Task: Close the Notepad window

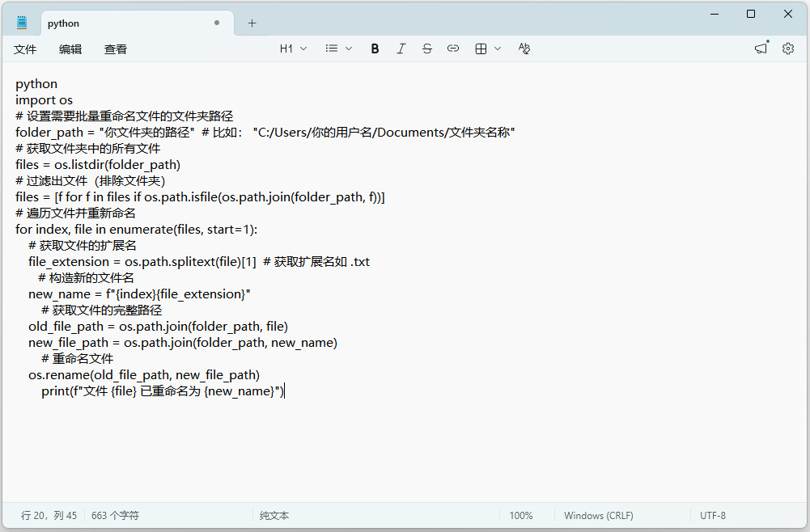Action: tap(788, 14)
